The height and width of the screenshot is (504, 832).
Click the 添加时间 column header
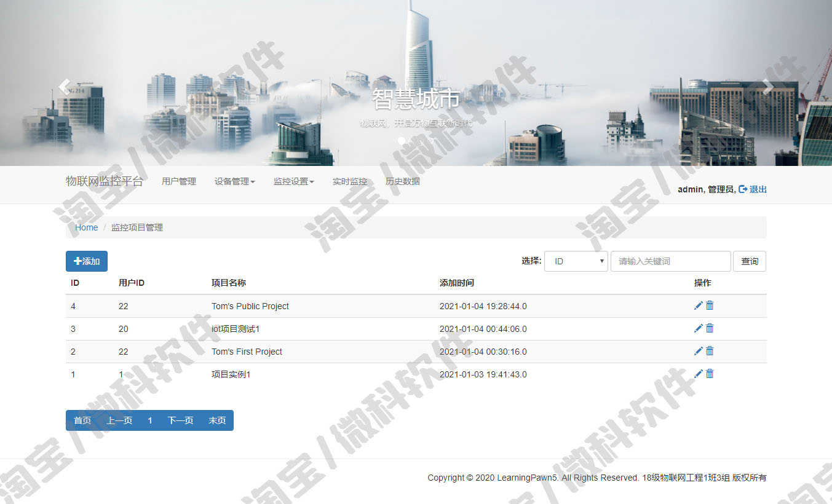click(x=457, y=283)
